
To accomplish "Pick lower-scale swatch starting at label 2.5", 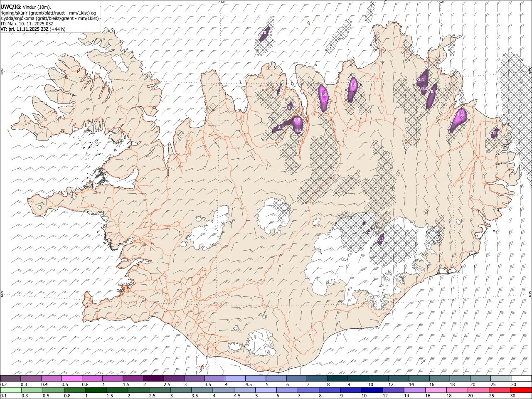I will point(160,390).
